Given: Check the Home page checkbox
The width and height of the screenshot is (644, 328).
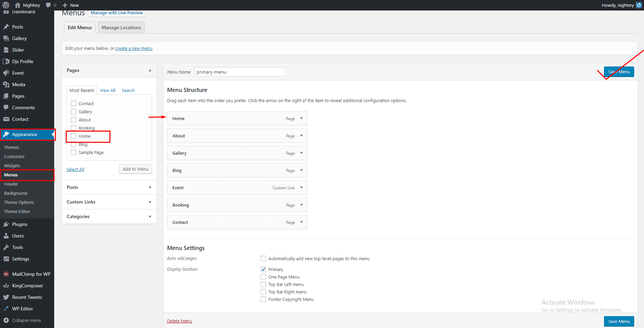Looking at the screenshot, I should (x=74, y=136).
